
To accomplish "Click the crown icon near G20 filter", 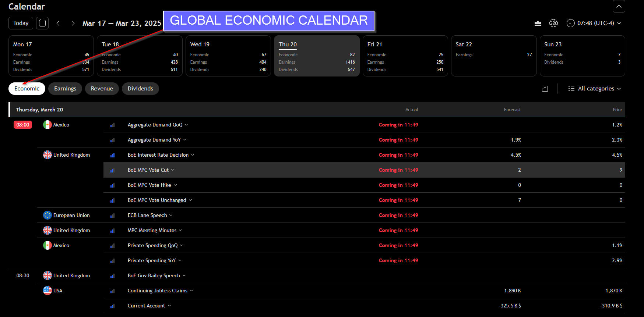I will 538,23.
